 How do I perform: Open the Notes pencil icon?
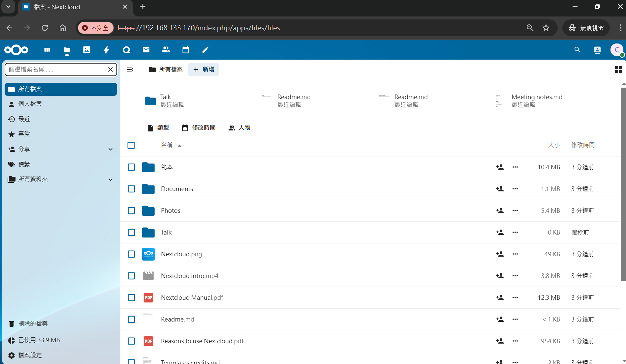click(x=205, y=50)
